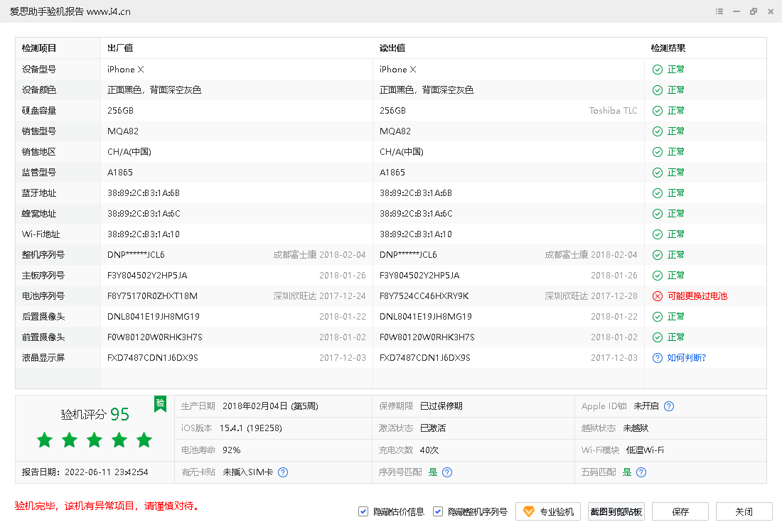Click the red X icon for 电池序列号
Image resolution: width=782 pixels, height=532 pixels.
click(658, 296)
